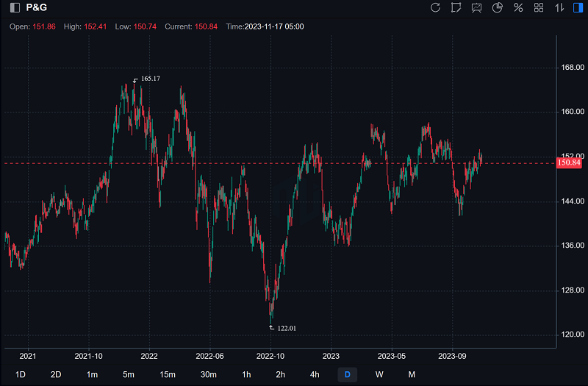588x386 pixels.
Task: Click the up-down arrows sort icon
Action: [x=559, y=7]
